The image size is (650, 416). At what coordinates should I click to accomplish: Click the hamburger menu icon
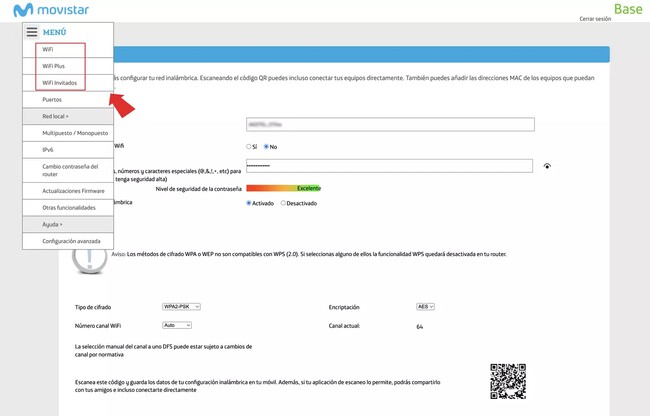coord(32,32)
